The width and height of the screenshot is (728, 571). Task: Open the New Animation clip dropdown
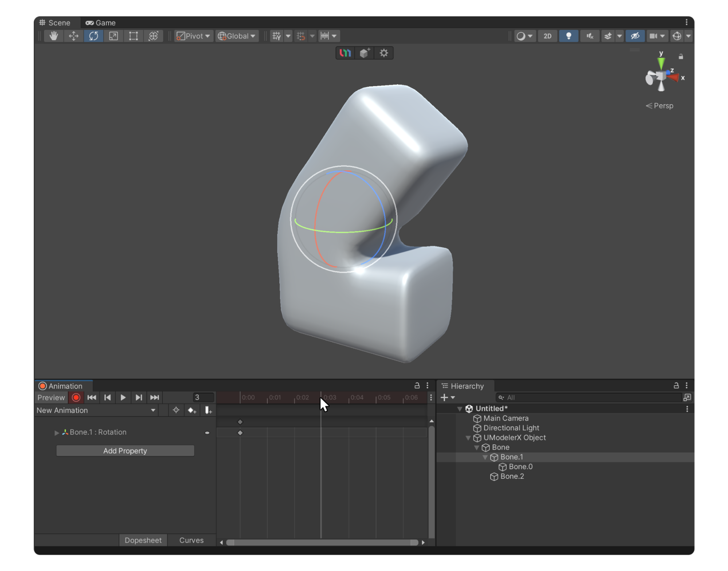tap(96, 410)
